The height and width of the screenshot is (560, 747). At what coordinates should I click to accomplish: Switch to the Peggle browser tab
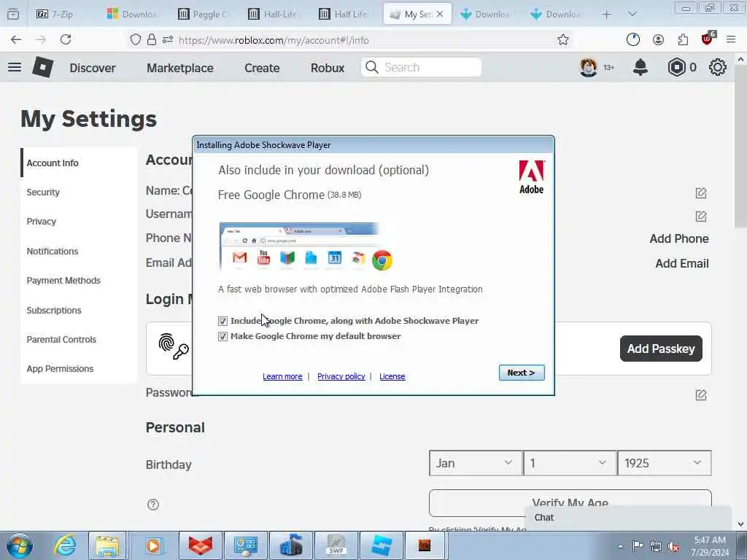204,15
